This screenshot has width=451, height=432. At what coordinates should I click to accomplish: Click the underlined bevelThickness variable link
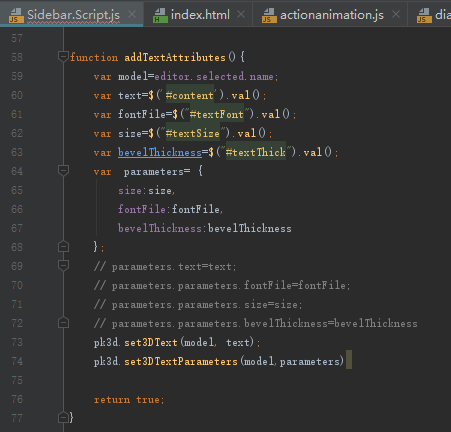pyautogui.click(x=160, y=152)
